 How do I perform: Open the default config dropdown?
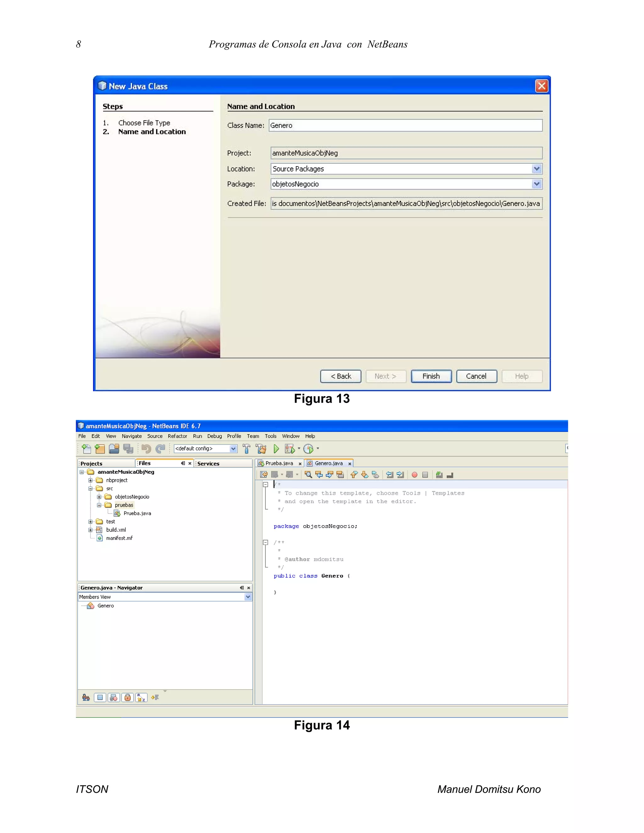coord(233,449)
